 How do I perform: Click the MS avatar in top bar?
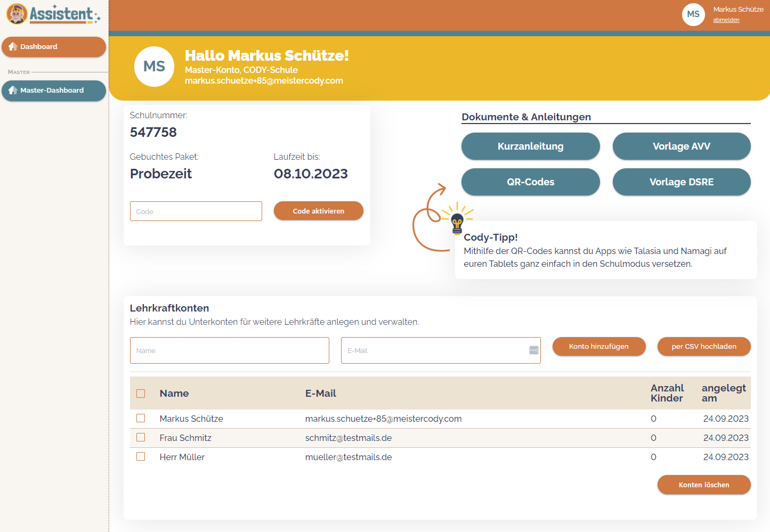[x=693, y=14]
